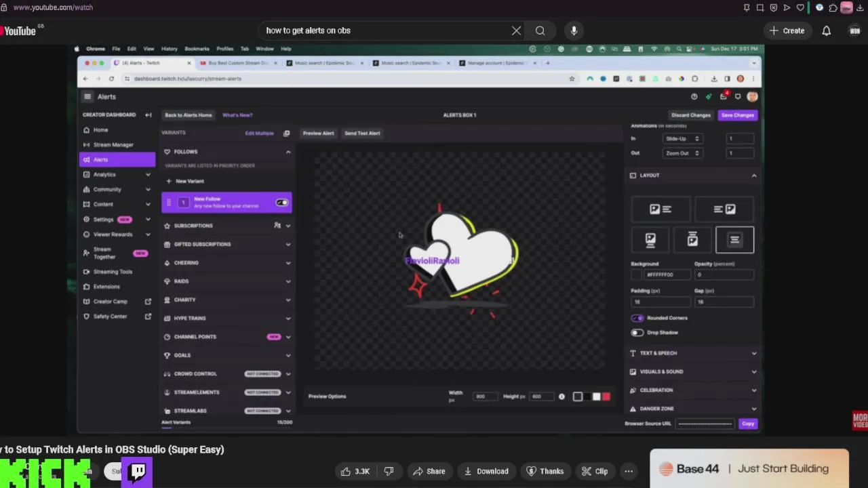The image size is (868, 488).
Task: Expand the Cheering section
Action: (x=288, y=263)
